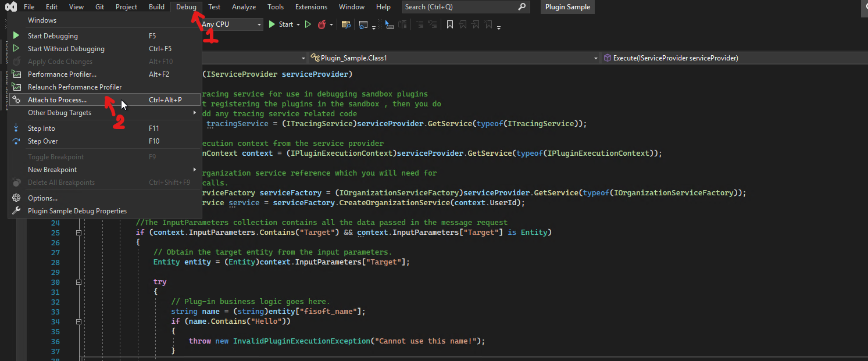Click the Step Into icon in Debug menu
868x361 pixels.
[17, 128]
